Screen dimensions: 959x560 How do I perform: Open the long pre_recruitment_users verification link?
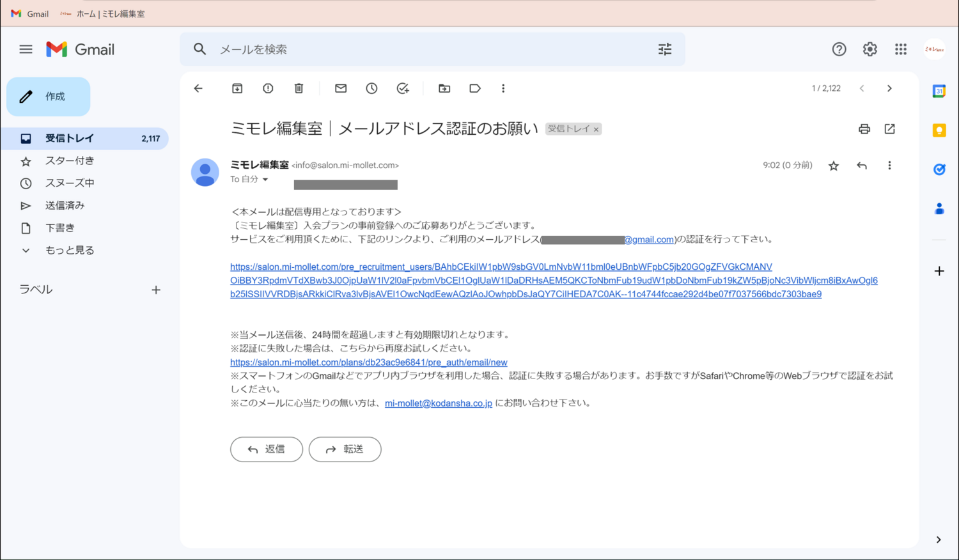[x=554, y=280]
